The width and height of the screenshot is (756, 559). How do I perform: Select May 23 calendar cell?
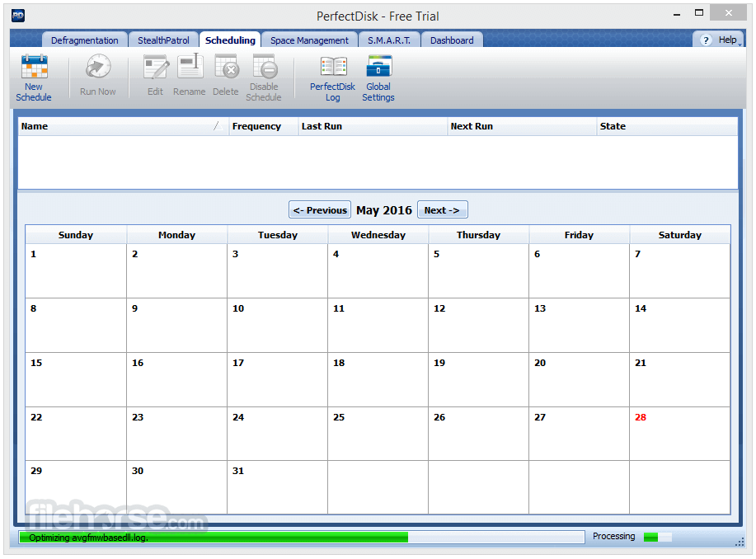click(x=177, y=434)
